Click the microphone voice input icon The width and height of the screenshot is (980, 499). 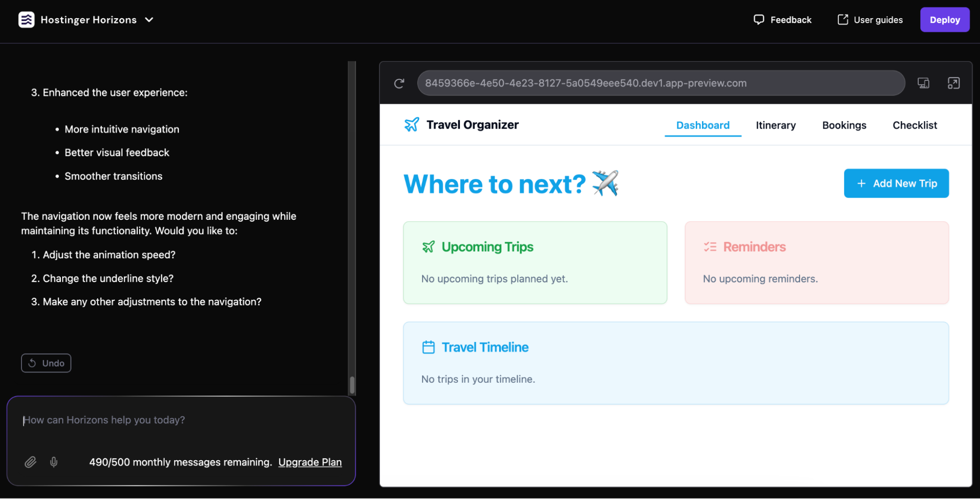click(x=54, y=462)
